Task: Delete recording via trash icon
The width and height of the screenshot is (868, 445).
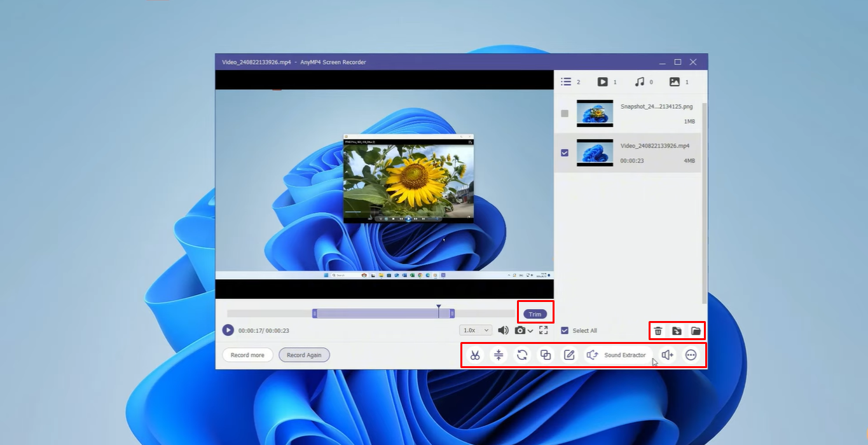Action: click(658, 331)
